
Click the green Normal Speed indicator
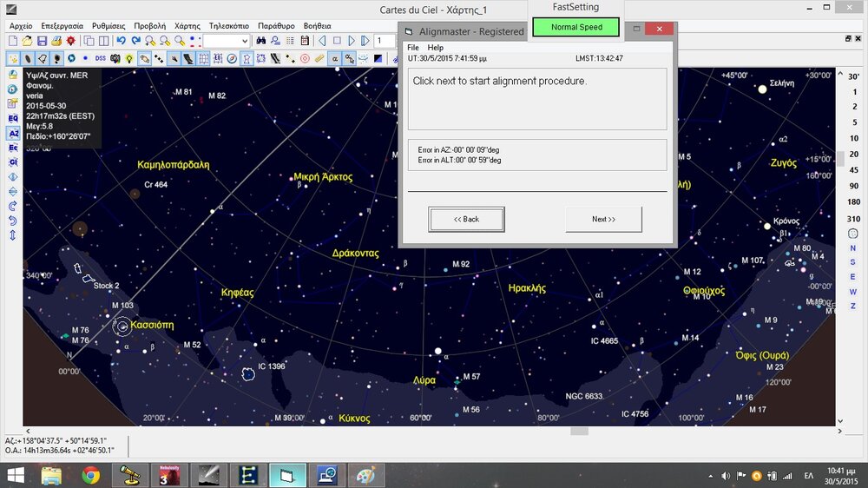point(576,27)
